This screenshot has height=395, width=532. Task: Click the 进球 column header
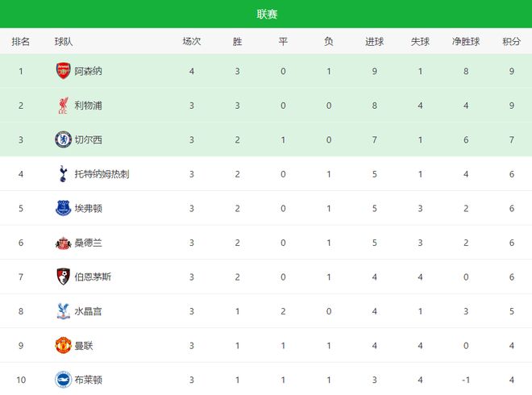coord(374,42)
